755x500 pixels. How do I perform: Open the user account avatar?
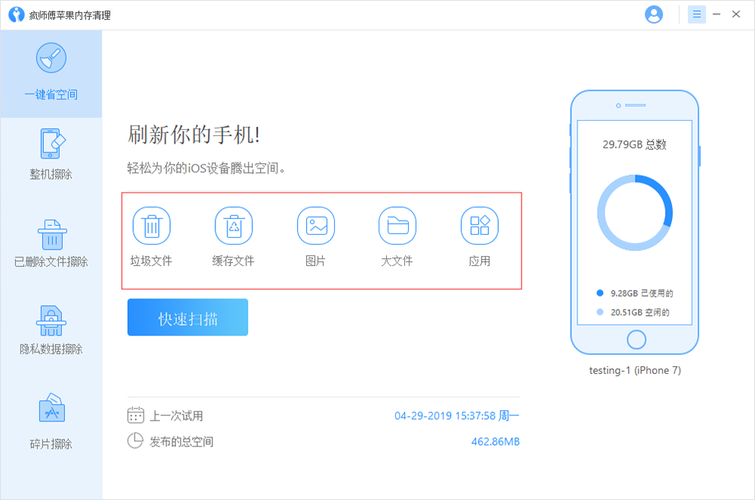pos(654,14)
